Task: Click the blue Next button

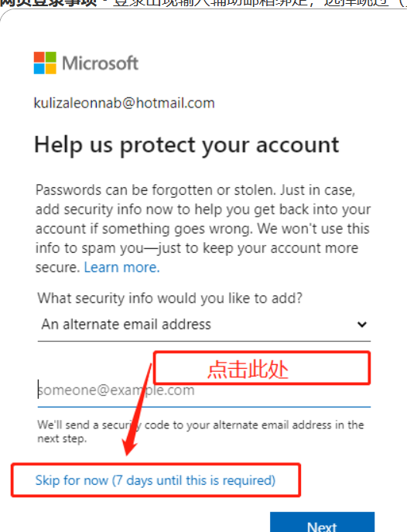Action: pos(322,522)
